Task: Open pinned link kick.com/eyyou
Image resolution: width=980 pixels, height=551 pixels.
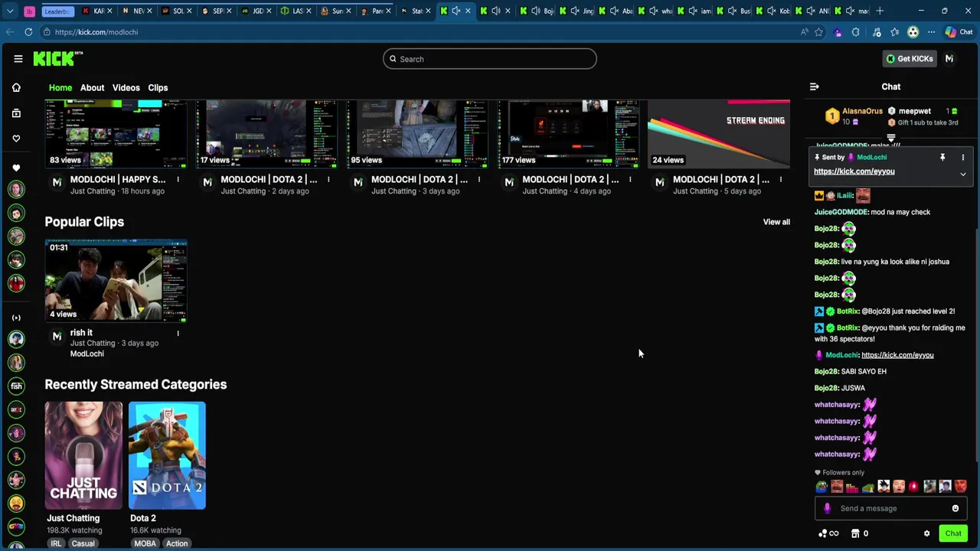Action: [854, 171]
